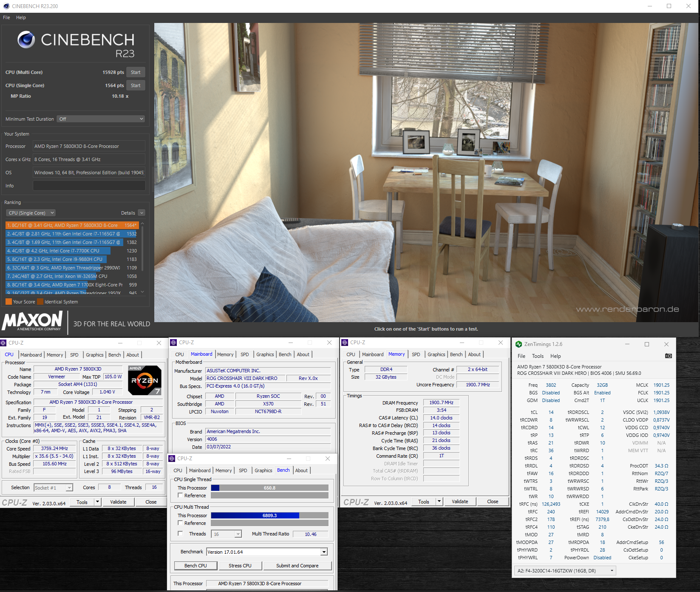Click the PowerDown Disabled value in ZenTimings
The height and width of the screenshot is (592, 700).
[602, 558]
